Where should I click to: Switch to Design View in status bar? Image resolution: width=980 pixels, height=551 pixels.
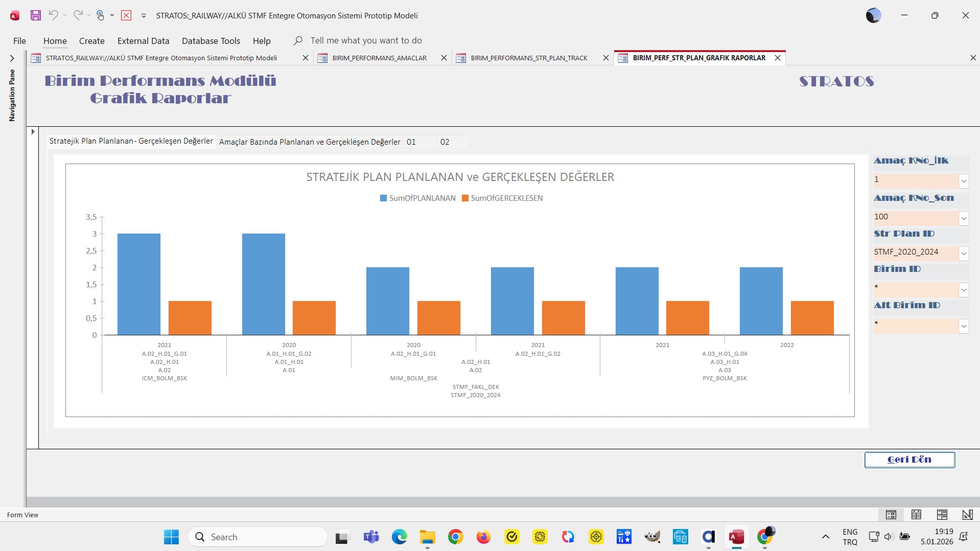[967, 515]
